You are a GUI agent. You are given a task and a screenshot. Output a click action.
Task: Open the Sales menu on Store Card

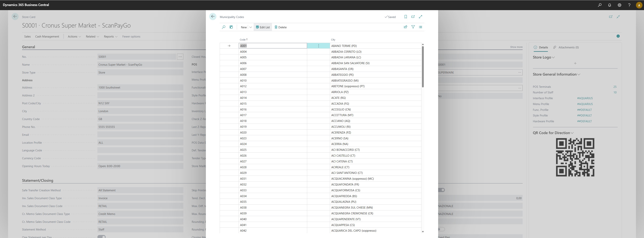(28, 37)
